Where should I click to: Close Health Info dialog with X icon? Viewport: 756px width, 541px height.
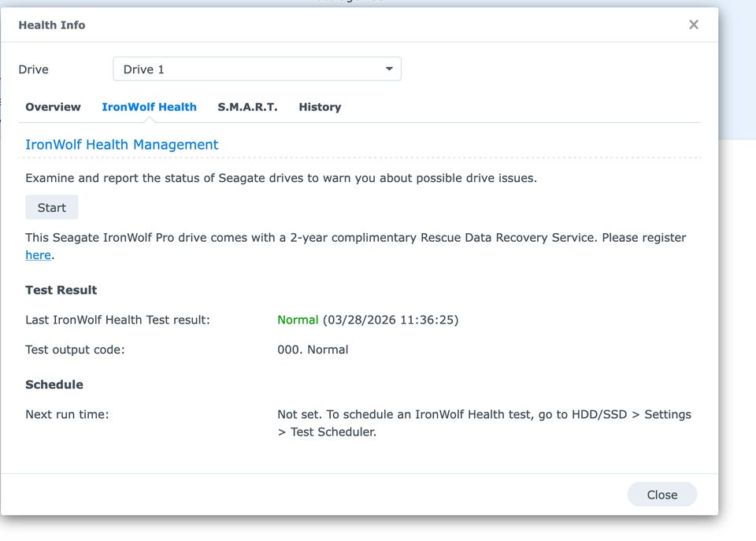point(693,24)
